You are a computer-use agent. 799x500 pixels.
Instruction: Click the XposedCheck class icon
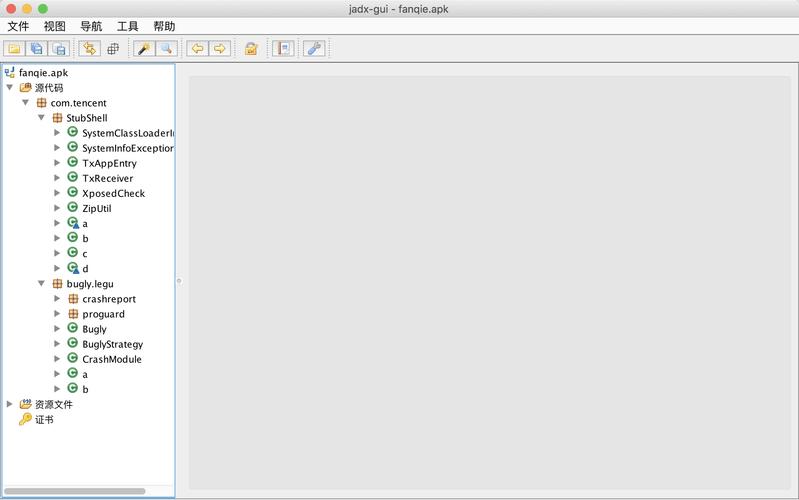pos(73,193)
